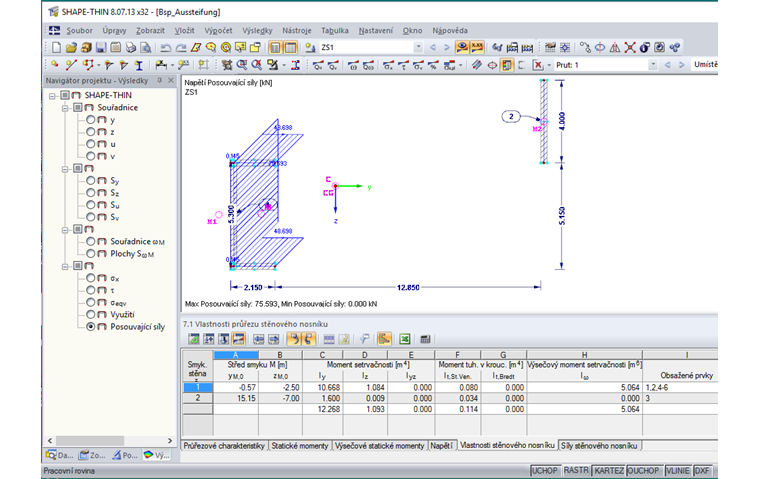Click the navigator horizontal scrollbar thumb
The width and height of the screenshot is (760, 479).
(x=90, y=440)
